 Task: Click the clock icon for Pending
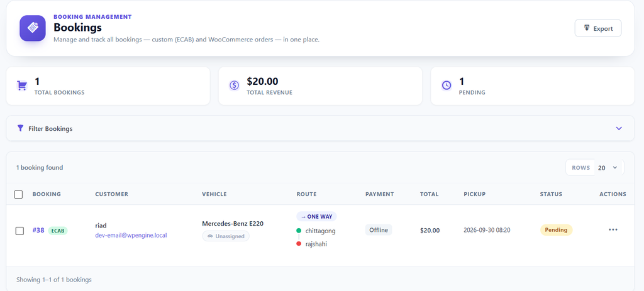coord(447,85)
